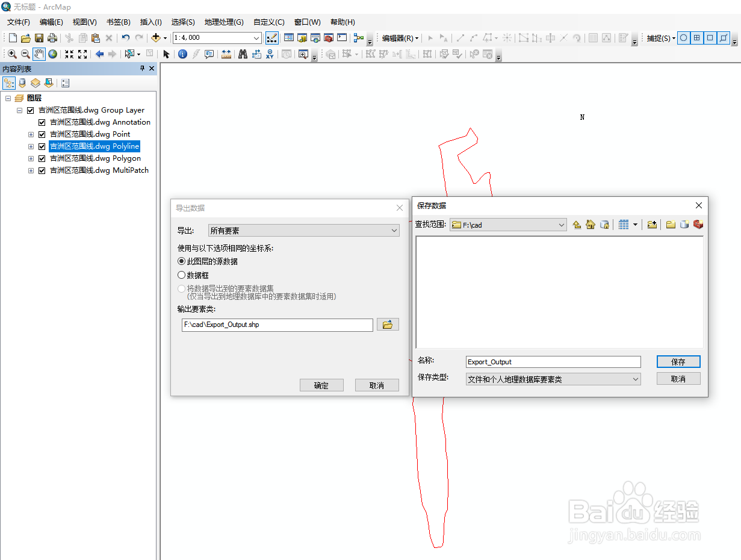Open the ModelBuilder window icon
Image resolution: width=741 pixels, height=560 pixels.
359,38
